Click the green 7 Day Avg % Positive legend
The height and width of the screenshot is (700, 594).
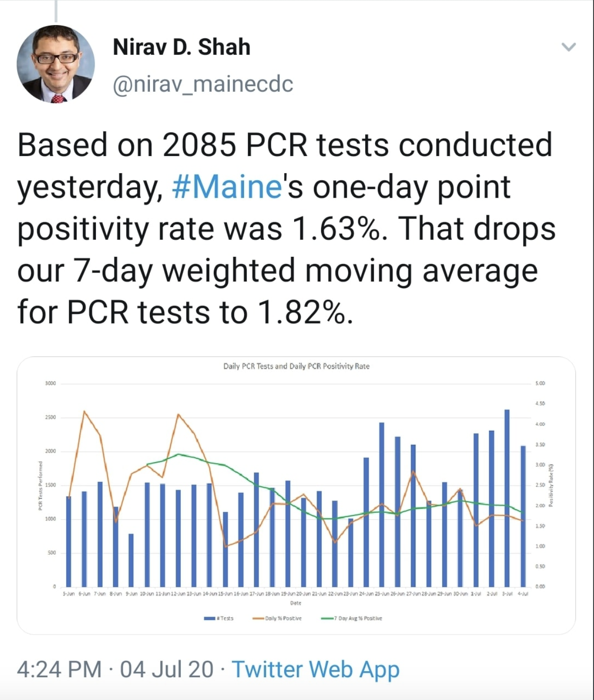tap(351, 618)
